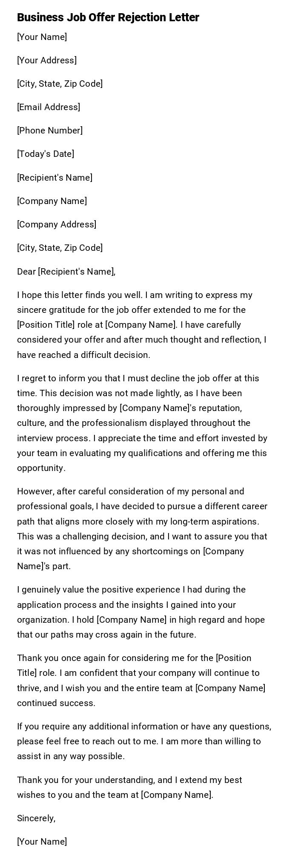Click the 'Business Job Offer Rejection Letter' title

point(108,17)
